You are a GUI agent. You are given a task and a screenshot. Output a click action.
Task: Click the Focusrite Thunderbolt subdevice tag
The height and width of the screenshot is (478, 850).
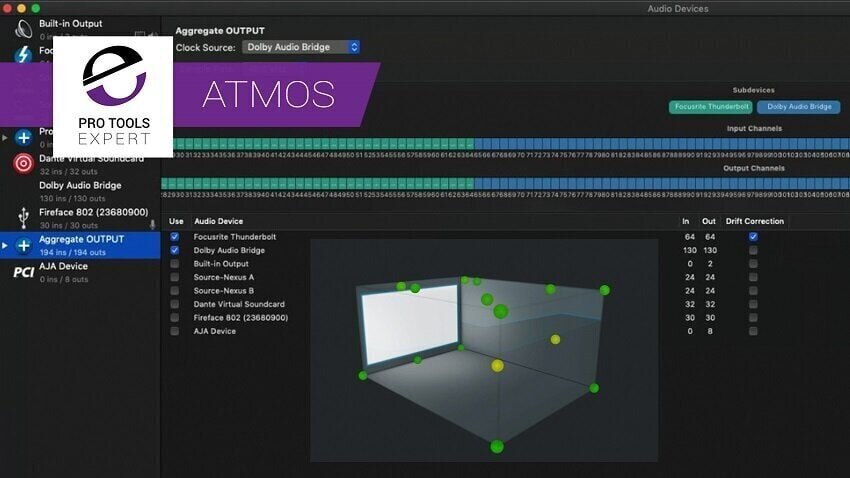tap(711, 107)
